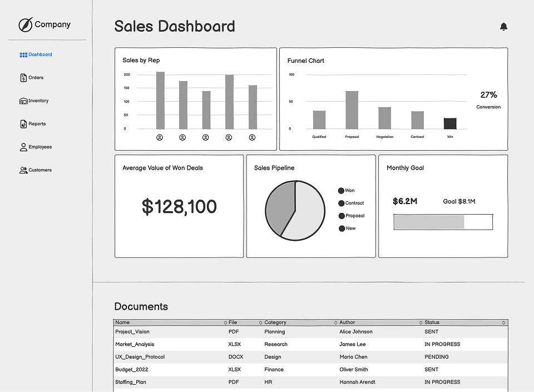
Task: Toggle the Won legend in Sales Pipeline
Action: coord(341,190)
